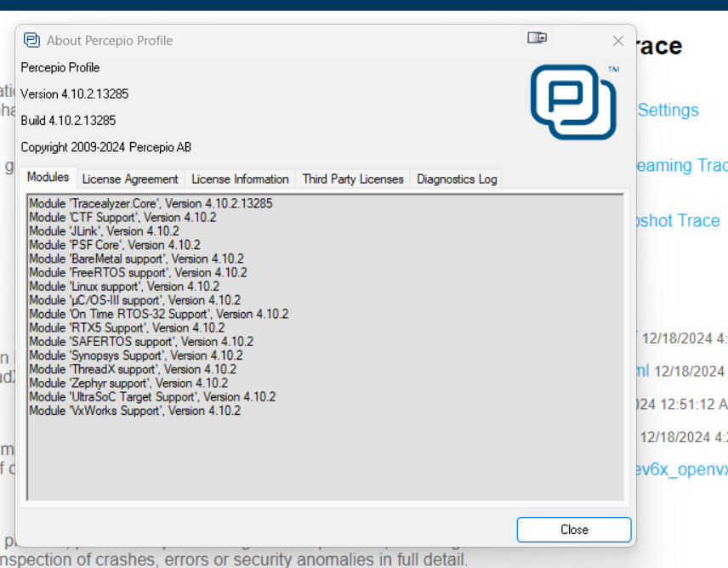Select the Module 'Zephyr support' line
Screen dimensions: 728x568
pyautogui.click(x=128, y=383)
